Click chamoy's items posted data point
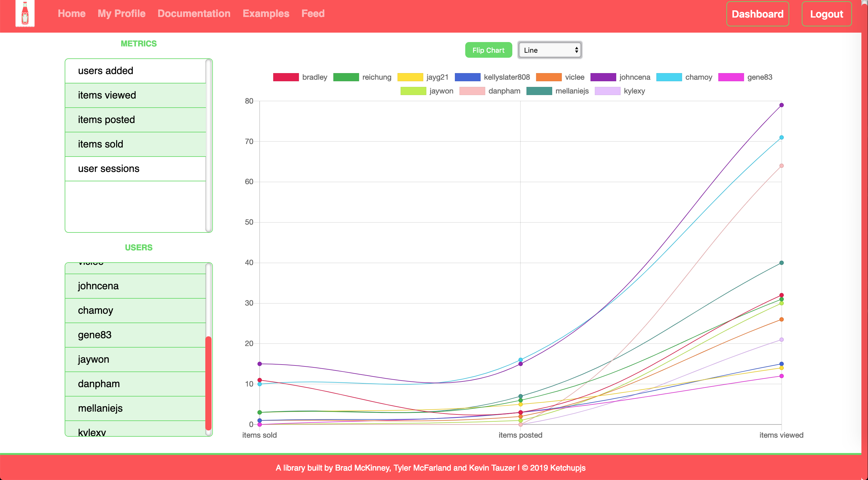This screenshot has width=868, height=480. 520,360
